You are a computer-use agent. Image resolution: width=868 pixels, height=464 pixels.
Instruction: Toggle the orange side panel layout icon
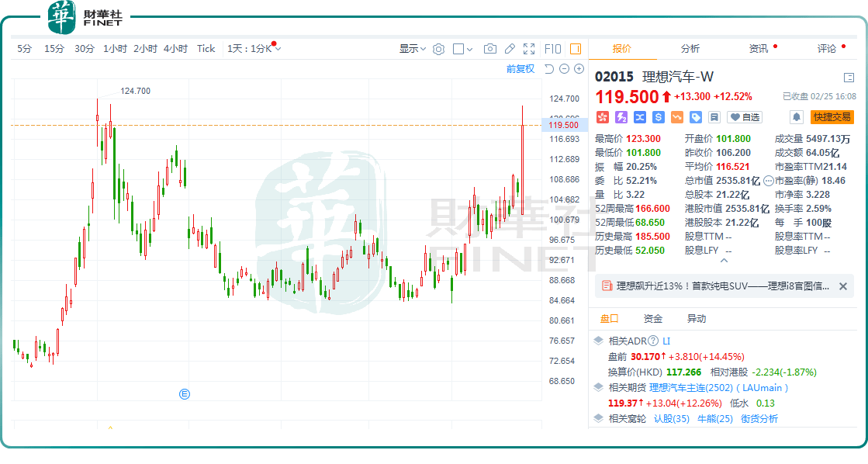[x=576, y=49]
